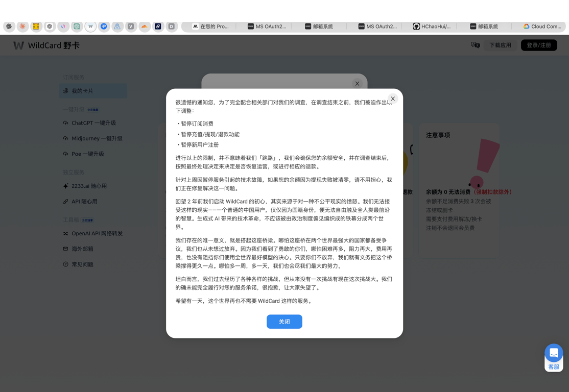Screen dimensions: 569x392
Task: Click the envelope icon beside 海外邮箱
Action: click(x=66, y=249)
